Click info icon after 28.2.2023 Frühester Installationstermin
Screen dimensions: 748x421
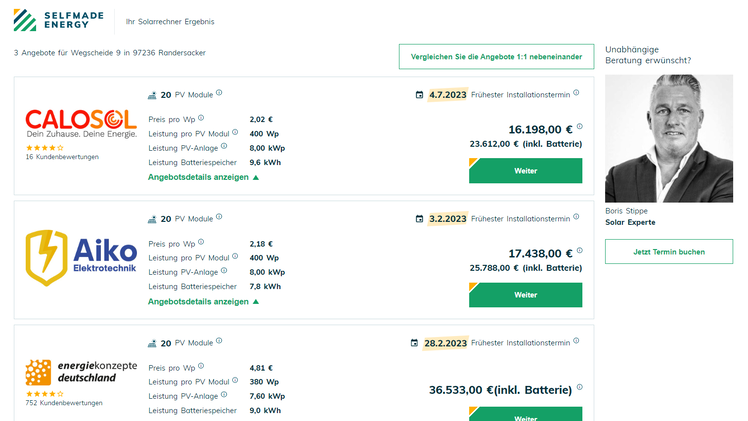click(576, 341)
